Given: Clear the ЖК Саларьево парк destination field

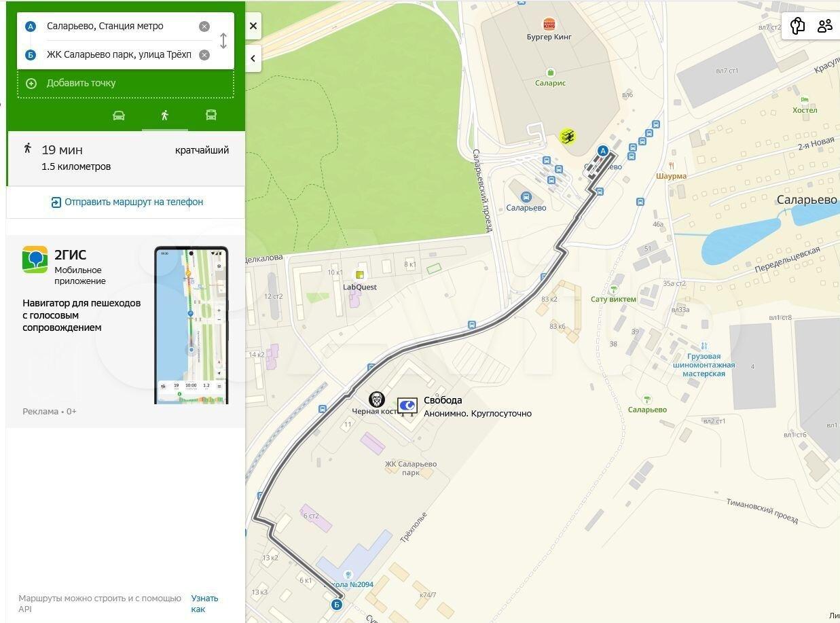Looking at the screenshot, I should (x=204, y=55).
